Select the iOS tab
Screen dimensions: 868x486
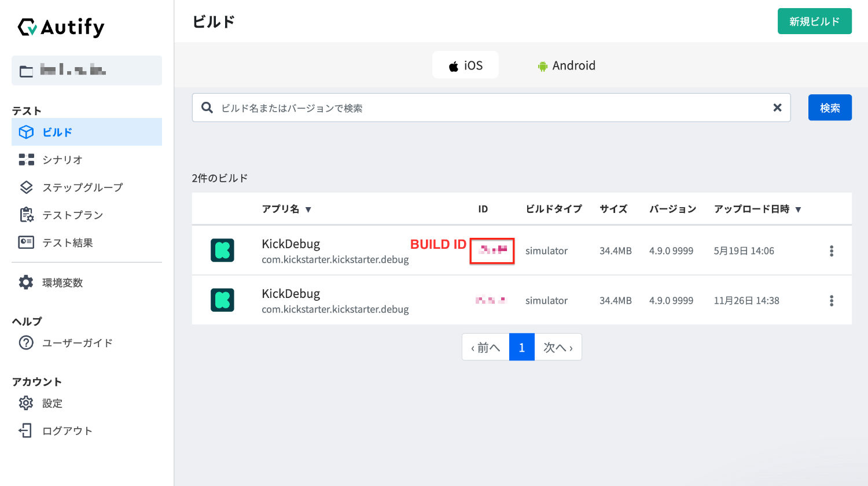[x=466, y=65]
